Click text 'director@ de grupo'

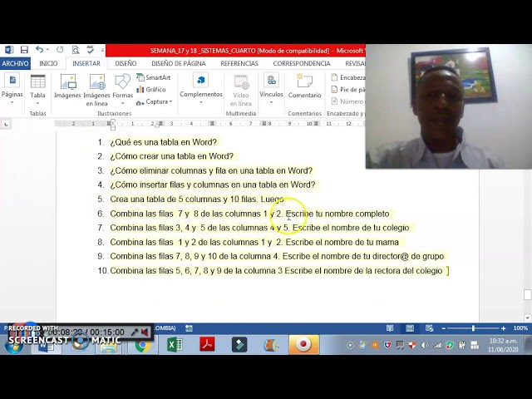[x=408, y=256]
